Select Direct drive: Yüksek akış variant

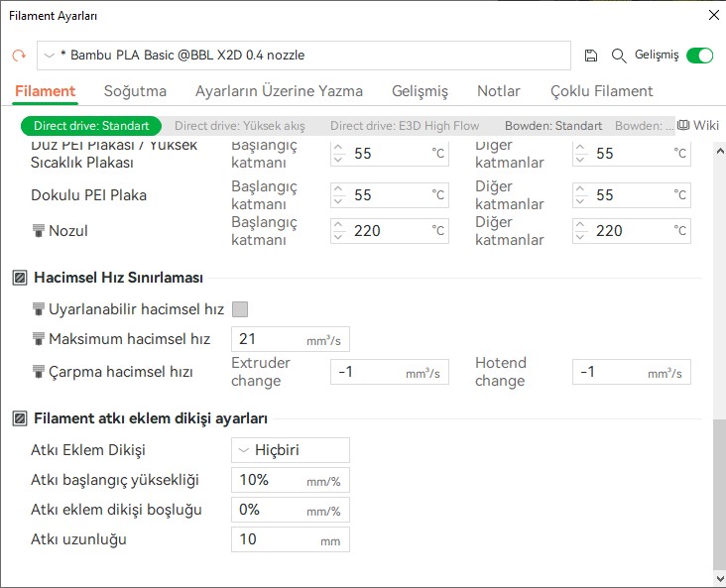coord(240,126)
